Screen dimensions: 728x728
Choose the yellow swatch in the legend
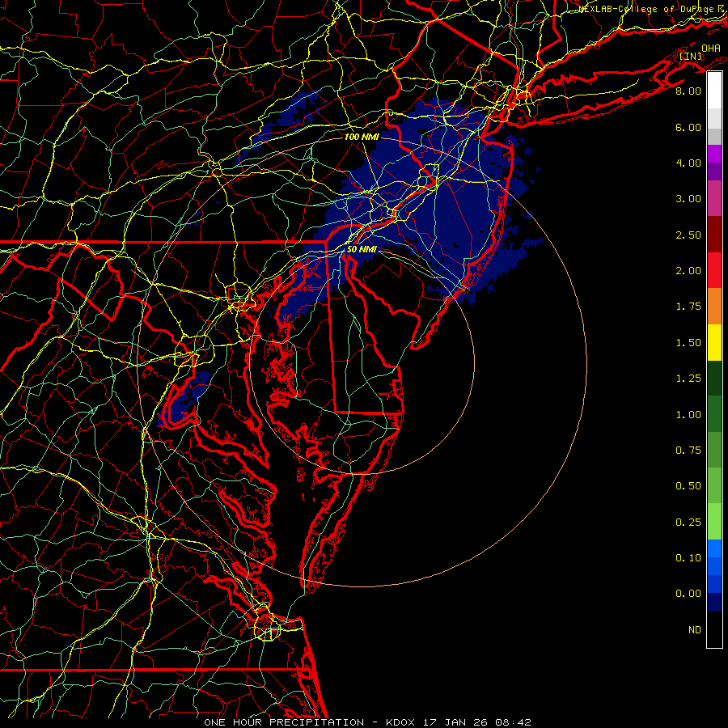(x=714, y=342)
